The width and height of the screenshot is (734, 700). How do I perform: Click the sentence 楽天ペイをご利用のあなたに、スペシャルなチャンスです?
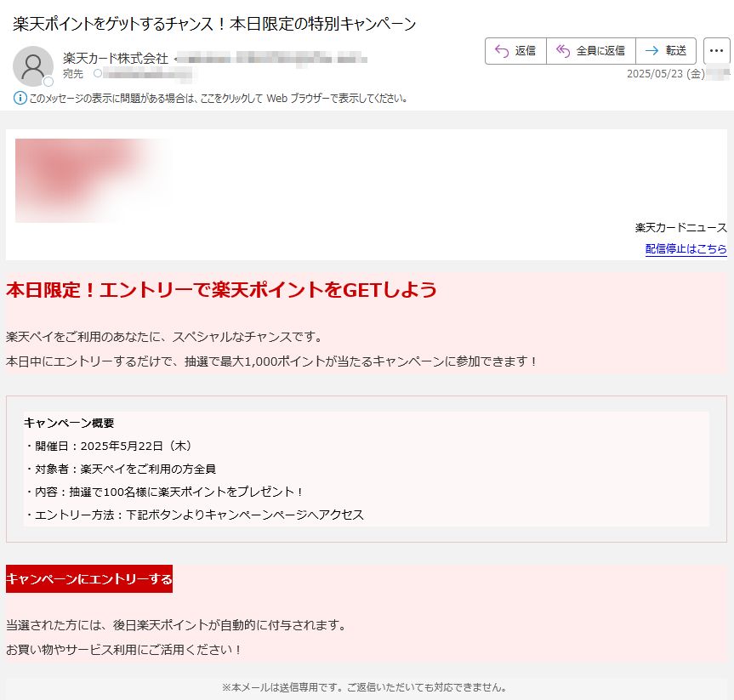165,337
